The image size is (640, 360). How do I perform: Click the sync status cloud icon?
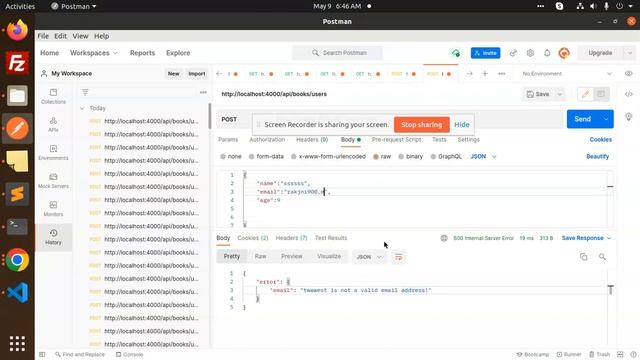click(x=456, y=53)
